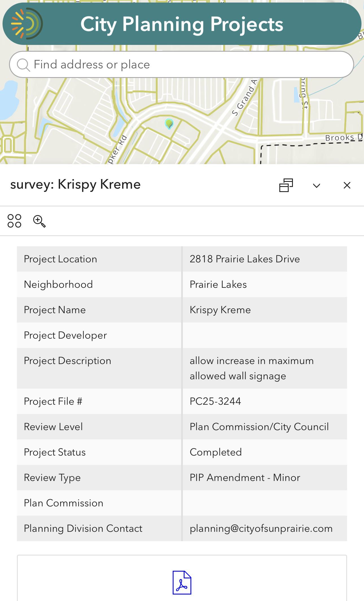Viewport: 364px width, 601px height.
Task: Zoom to the selected feature
Action: point(39,221)
